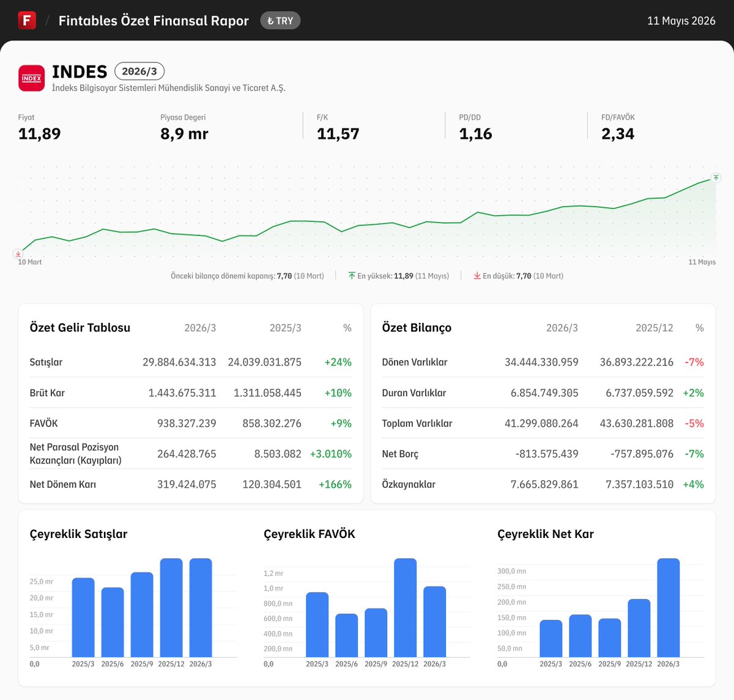This screenshot has height=700, width=734.
Task: Click the Piyasa Değeri value 8,9 mr
Action: click(184, 134)
